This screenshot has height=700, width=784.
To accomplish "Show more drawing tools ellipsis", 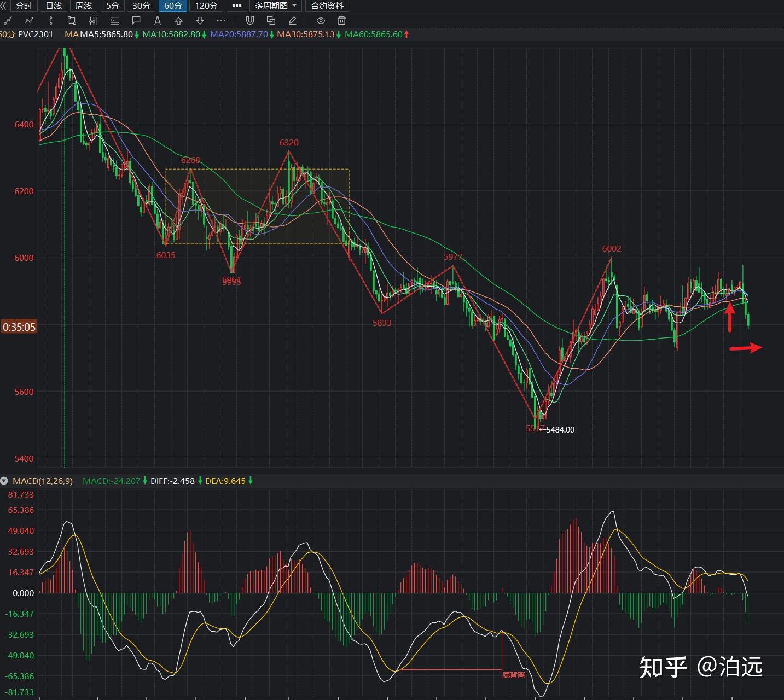I will click(x=221, y=21).
